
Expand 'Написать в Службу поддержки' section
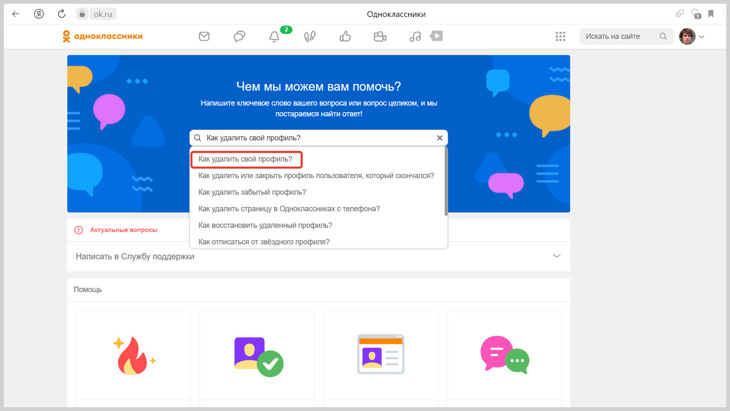(318, 256)
